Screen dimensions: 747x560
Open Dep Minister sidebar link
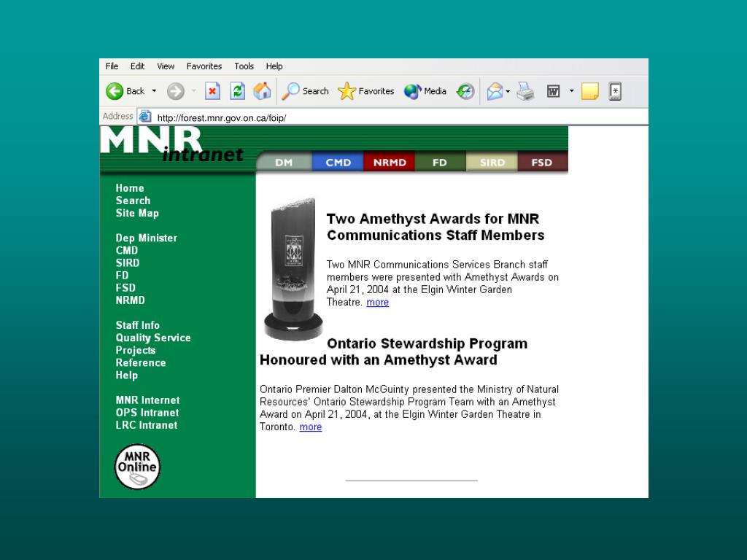pyautogui.click(x=146, y=238)
